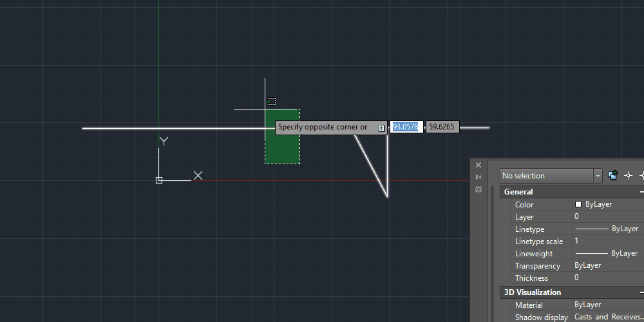The width and height of the screenshot is (644, 322).
Task: Open Properties palette settings gear menu
Action: tap(478, 189)
